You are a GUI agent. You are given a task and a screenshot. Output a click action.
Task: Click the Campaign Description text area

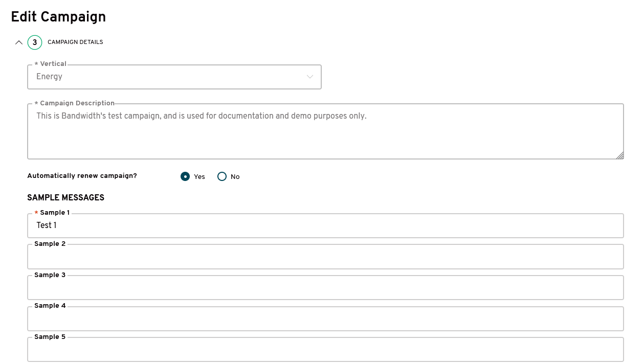[325, 131]
